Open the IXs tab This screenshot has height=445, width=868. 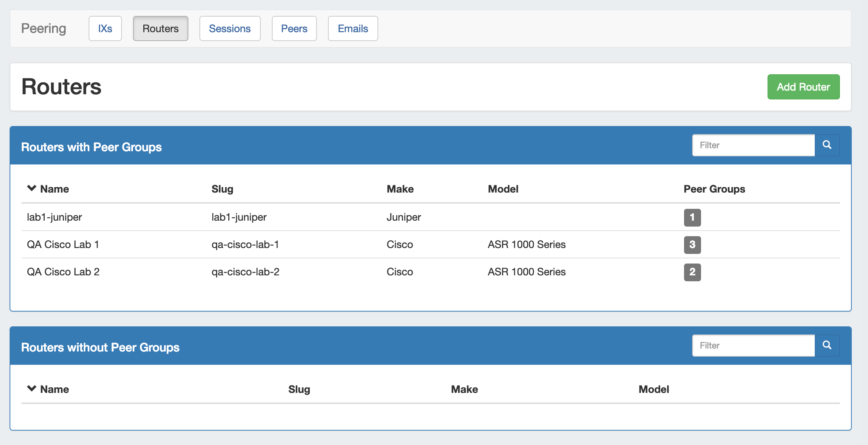(105, 28)
